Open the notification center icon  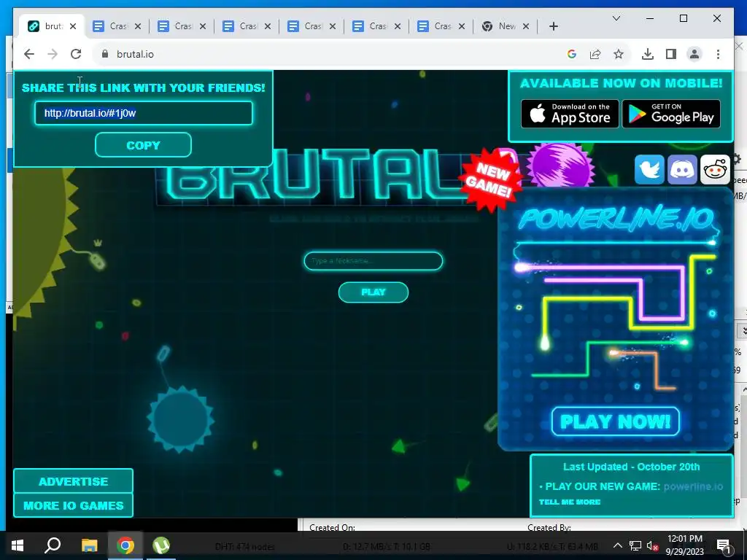point(724,546)
